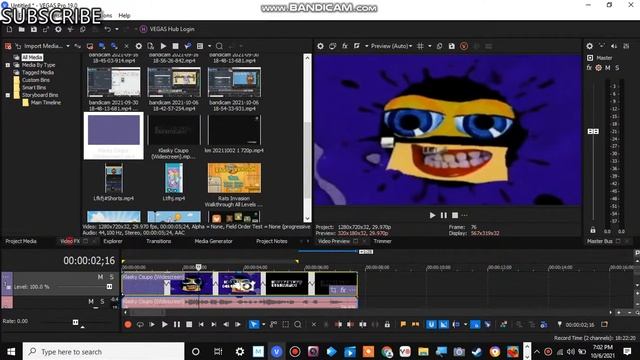Viewport: 640px width, 360px height.
Task: Toggle the timeline lock event icon
Action: (387, 324)
